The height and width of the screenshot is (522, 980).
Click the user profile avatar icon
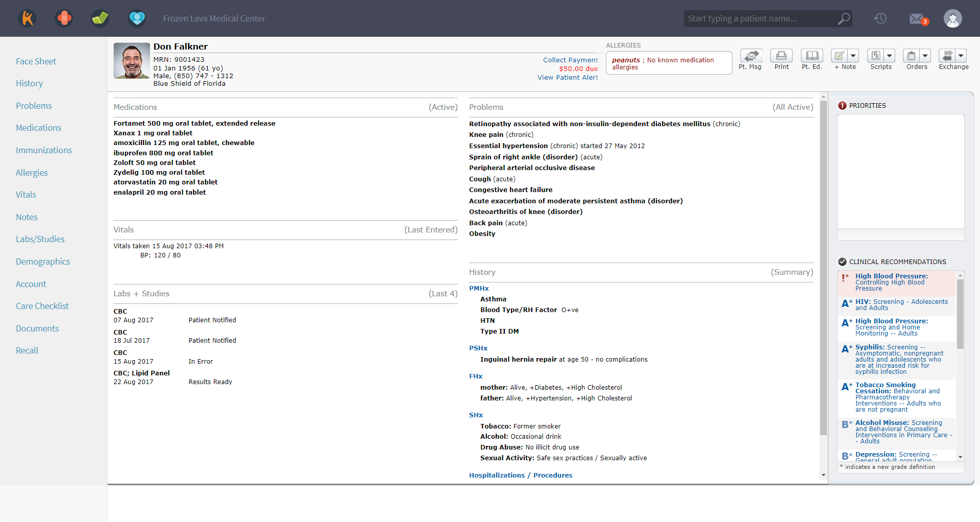952,19
